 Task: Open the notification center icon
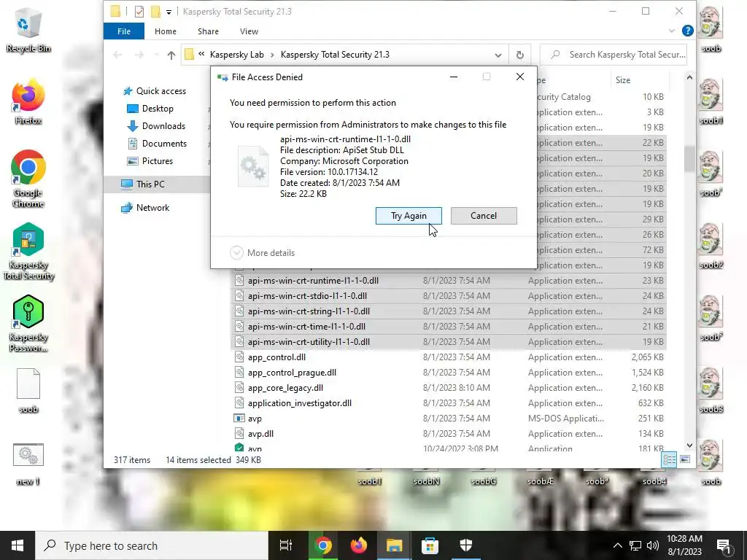724,545
